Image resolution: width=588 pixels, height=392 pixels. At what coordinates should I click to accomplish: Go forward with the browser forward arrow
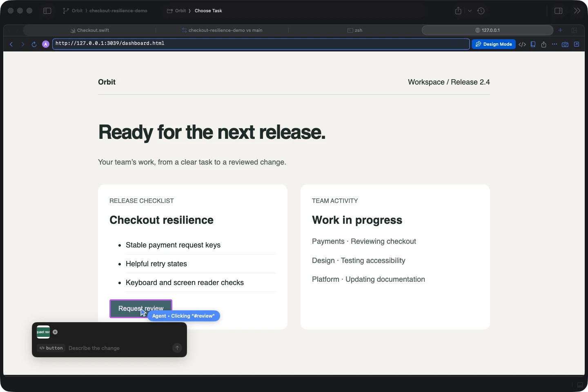(x=23, y=44)
